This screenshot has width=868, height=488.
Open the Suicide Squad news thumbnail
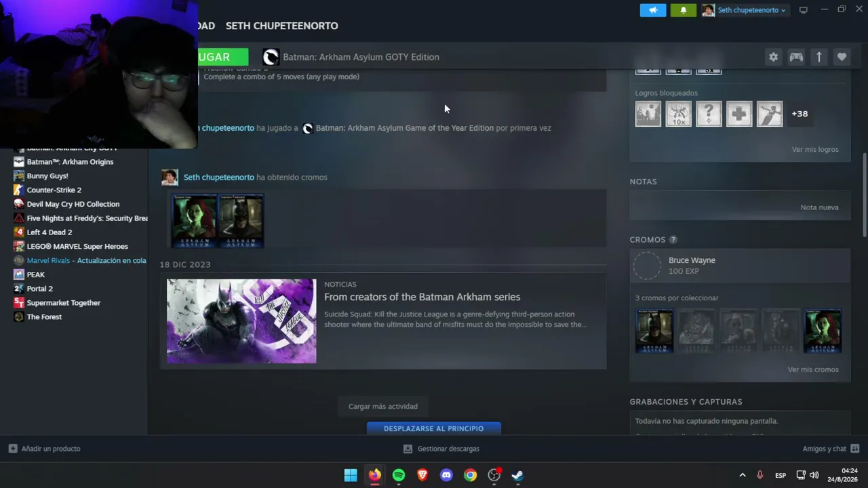point(241,321)
